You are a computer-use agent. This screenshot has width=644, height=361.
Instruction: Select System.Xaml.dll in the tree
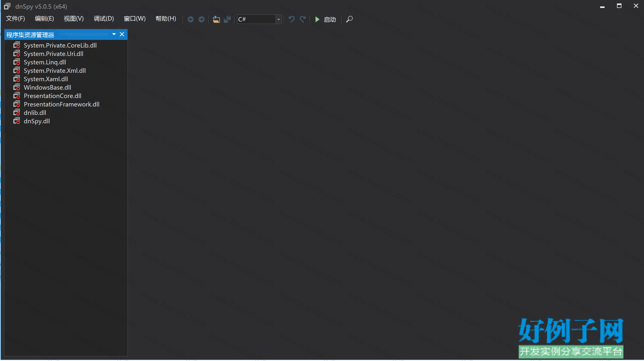[46, 79]
